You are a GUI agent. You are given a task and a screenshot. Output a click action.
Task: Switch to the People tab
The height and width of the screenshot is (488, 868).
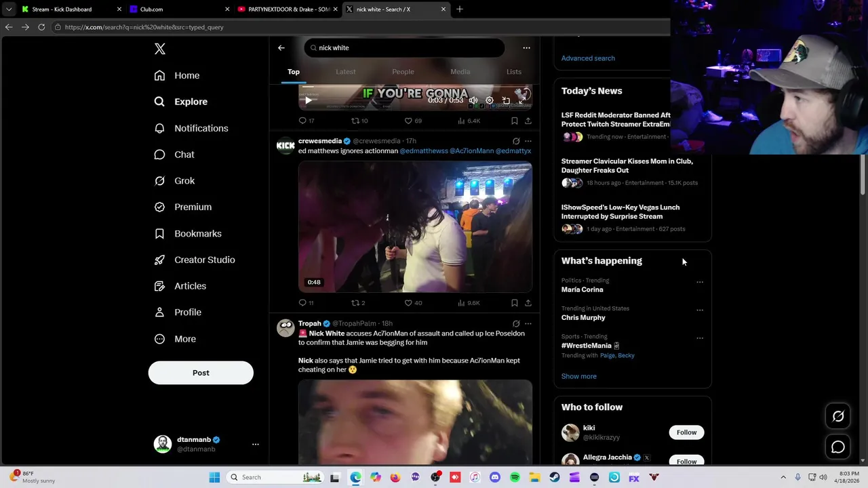(403, 72)
